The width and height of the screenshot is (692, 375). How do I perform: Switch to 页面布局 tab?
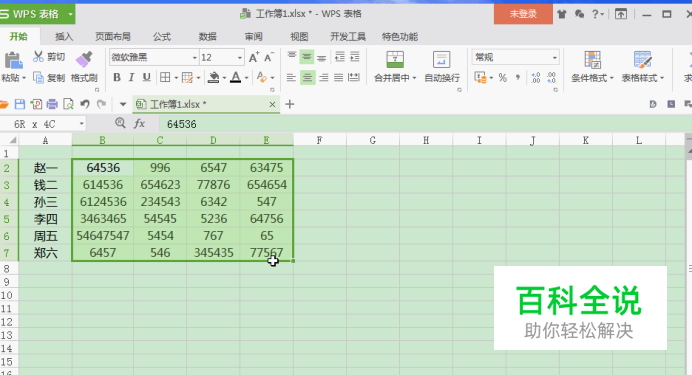113,37
